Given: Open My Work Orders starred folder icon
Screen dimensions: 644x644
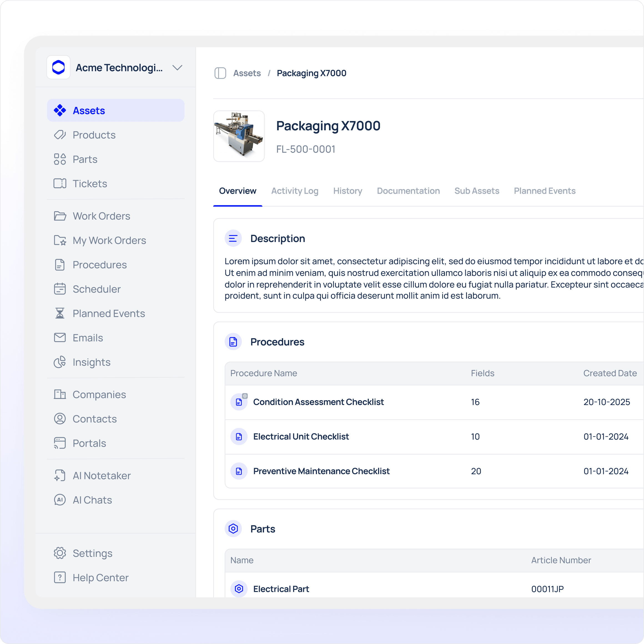Looking at the screenshot, I should tap(60, 240).
